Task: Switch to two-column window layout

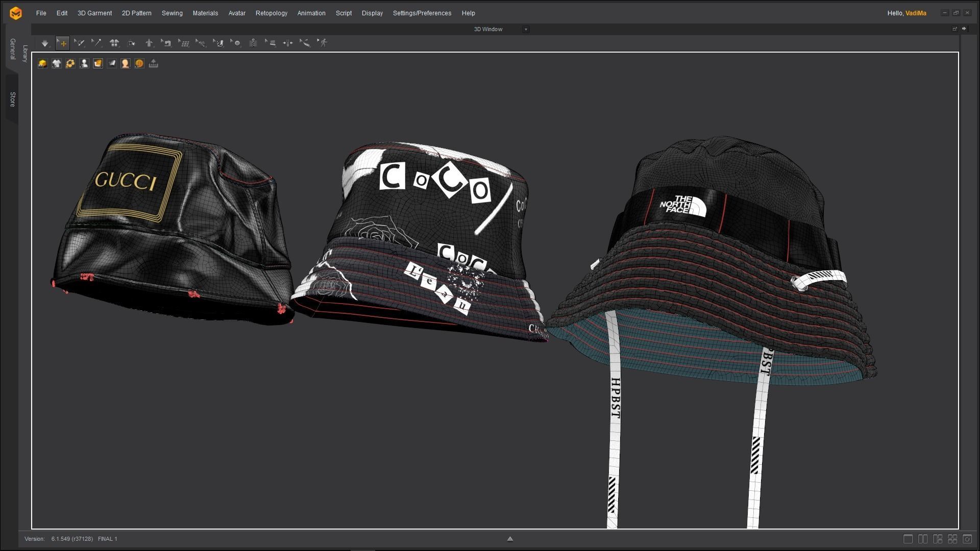Action: 923,539
